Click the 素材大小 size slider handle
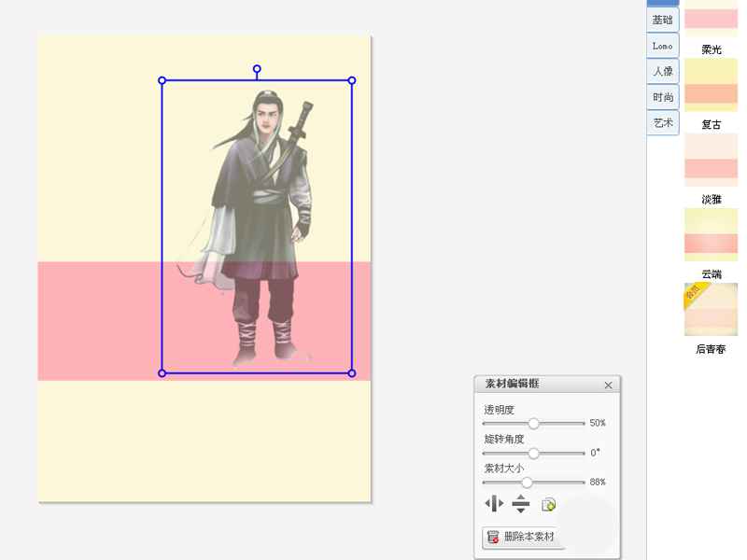The width and height of the screenshot is (747, 560). 527,483
